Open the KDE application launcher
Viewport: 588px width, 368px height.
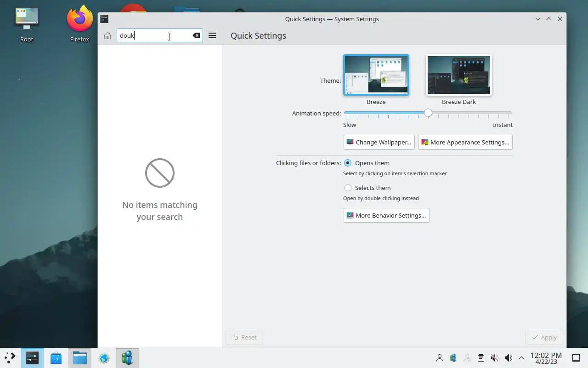(10, 357)
